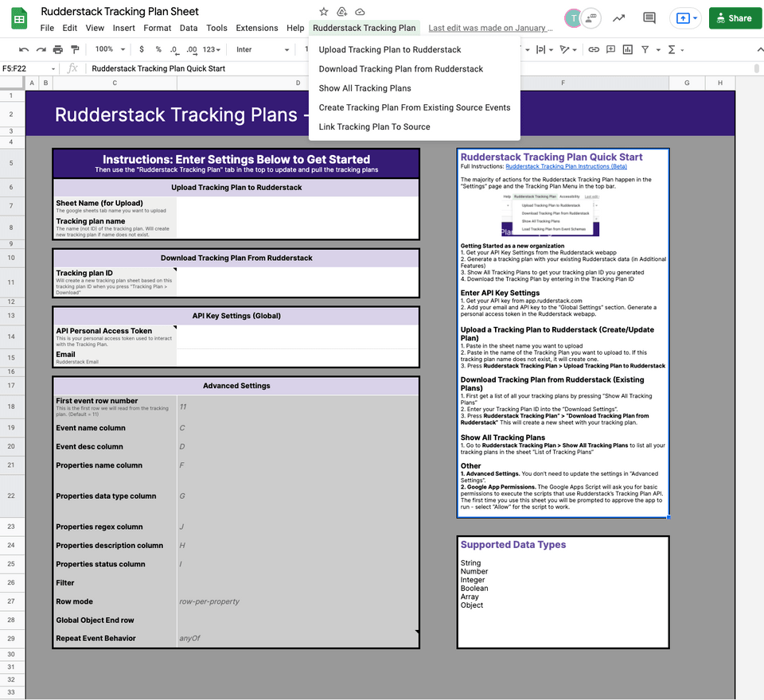The image size is (764, 700).
Task: Open the File menu
Action: tap(47, 28)
